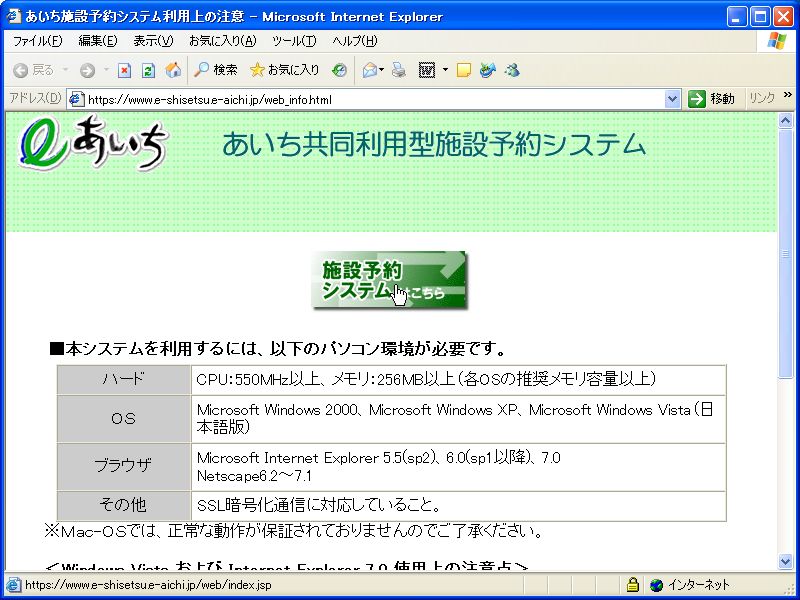Click the Messenger icon in toolbar
This screenshot has height=600, width=800.
[512, 70]
